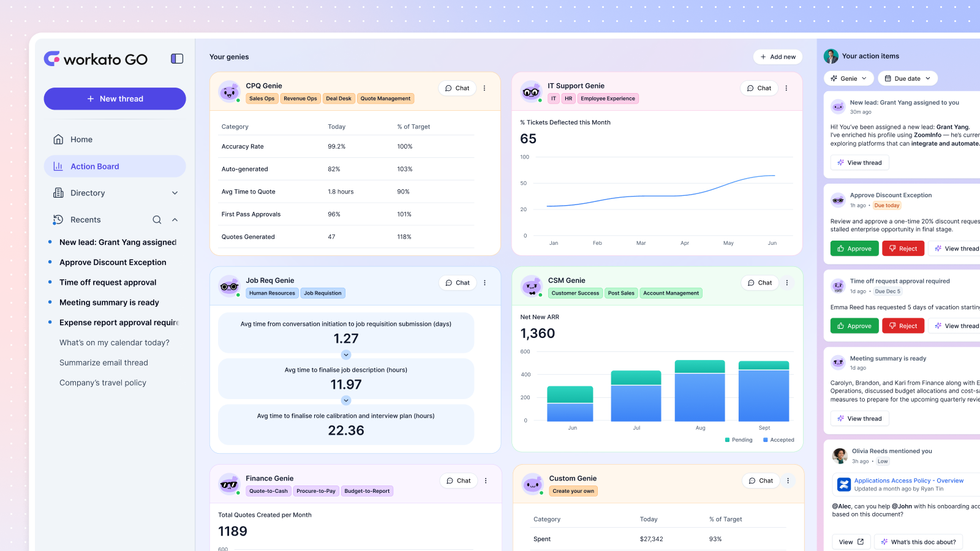Click the IT Support Genie avatar icon
This screenshot has width=980, height=551.
coord(531,92)
